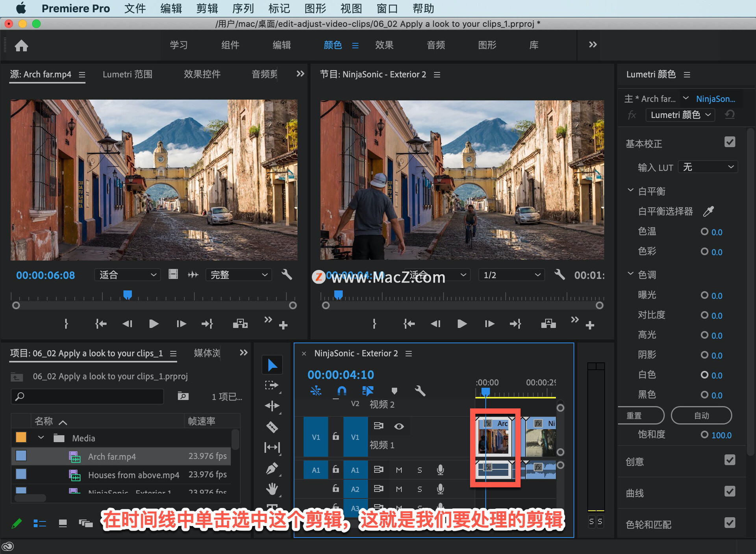Screen dimensions: 756x554
Task: Open timeline display settings wrench
Action: pyautogui.click(x=420, y=391)
